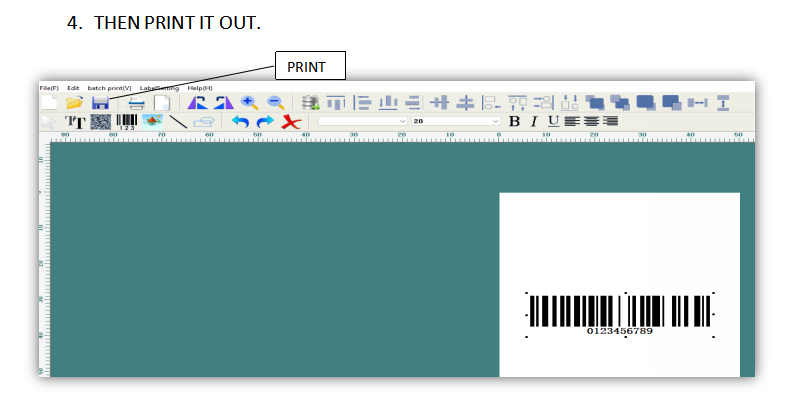
Task: Toggle bold formatting
Action: tap(514, 121)
